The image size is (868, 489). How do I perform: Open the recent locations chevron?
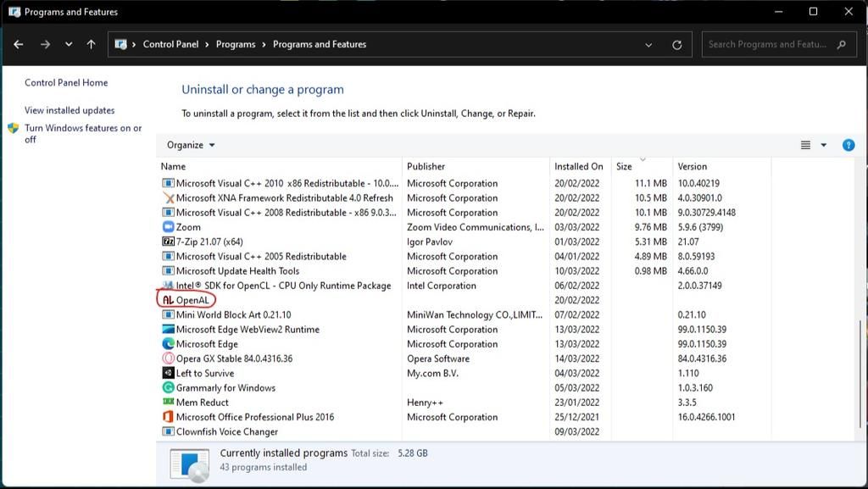[69, 44]
